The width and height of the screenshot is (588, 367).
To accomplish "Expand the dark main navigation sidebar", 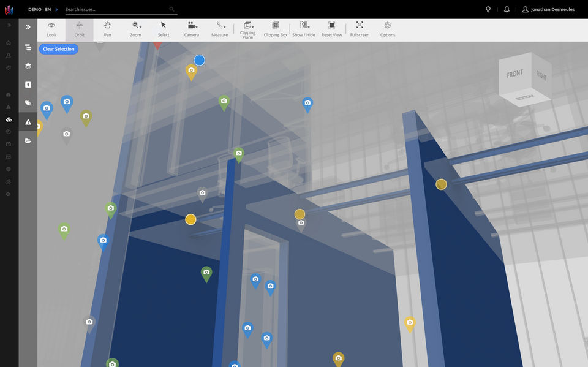I will pos(9,25).
